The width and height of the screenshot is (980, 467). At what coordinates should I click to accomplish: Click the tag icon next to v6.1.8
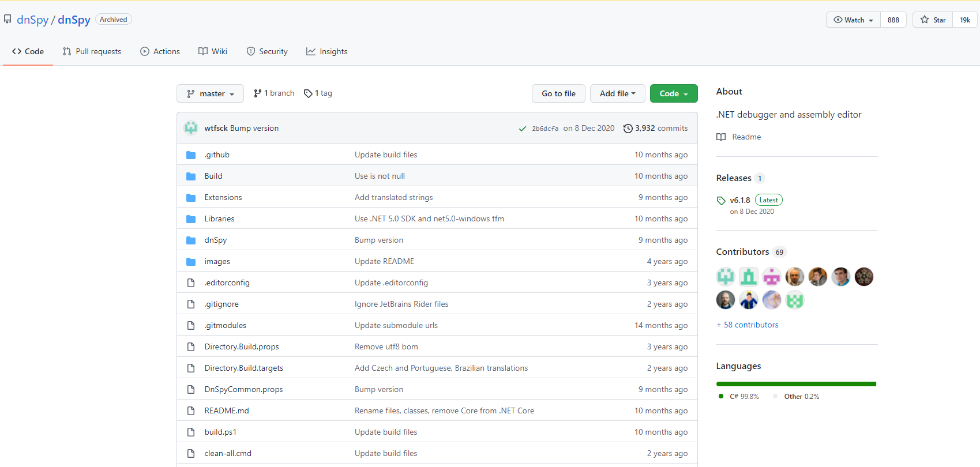pos(721,201)
